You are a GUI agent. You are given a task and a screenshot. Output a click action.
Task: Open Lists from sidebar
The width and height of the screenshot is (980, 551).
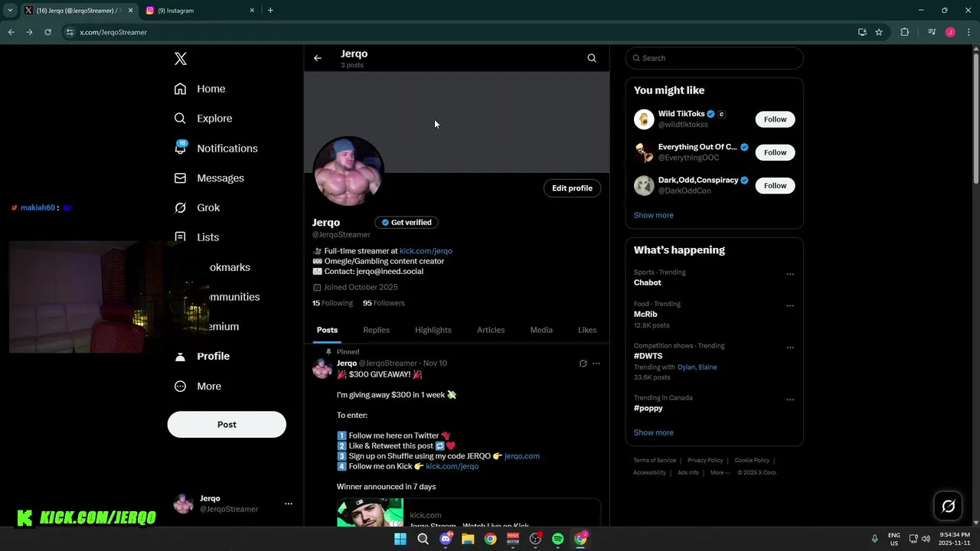pos(197,237)
